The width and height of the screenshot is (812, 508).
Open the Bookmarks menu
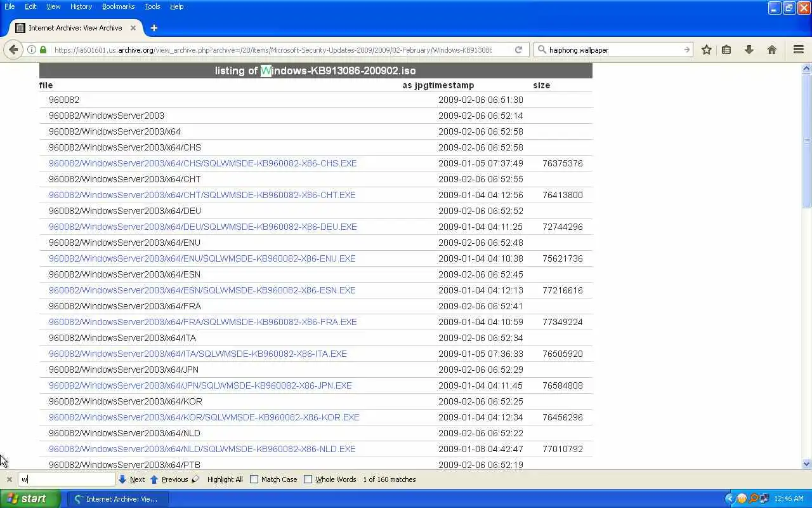118,6
